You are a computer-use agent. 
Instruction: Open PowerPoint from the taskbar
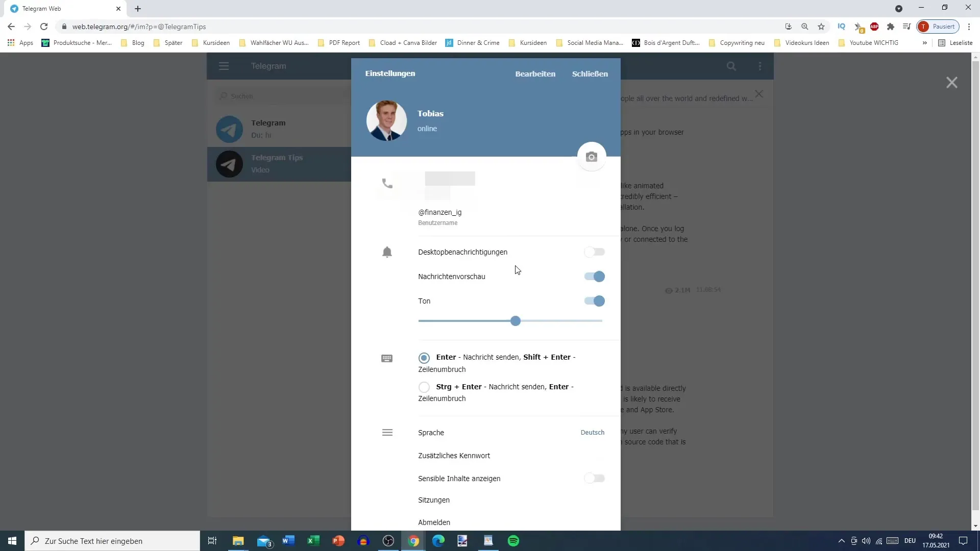[338, 541]
